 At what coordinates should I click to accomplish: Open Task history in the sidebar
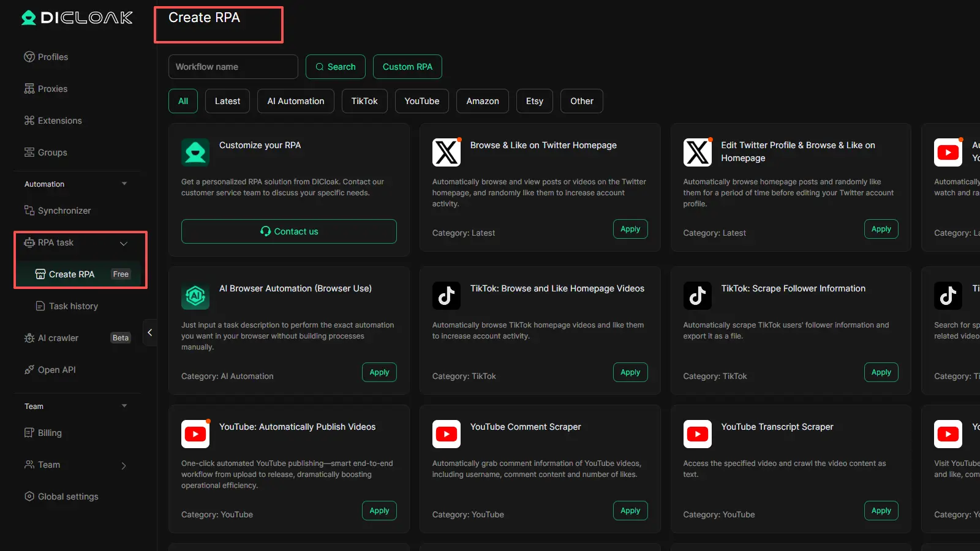pyautogui.click(x=73, y=306)
